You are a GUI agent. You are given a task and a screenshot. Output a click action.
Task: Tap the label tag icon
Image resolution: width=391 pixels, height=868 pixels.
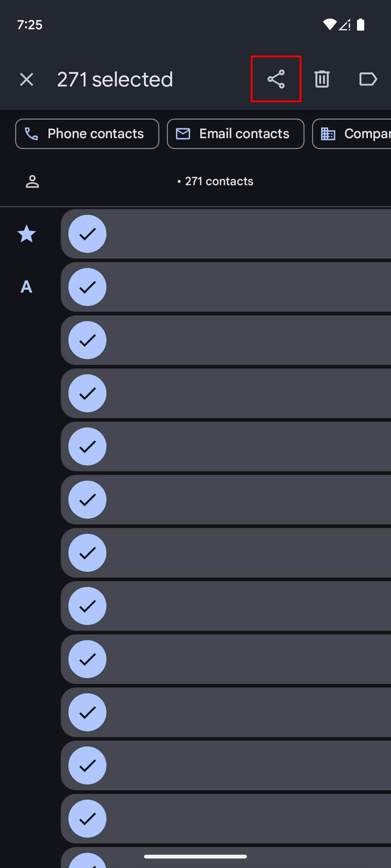(367, 79)
